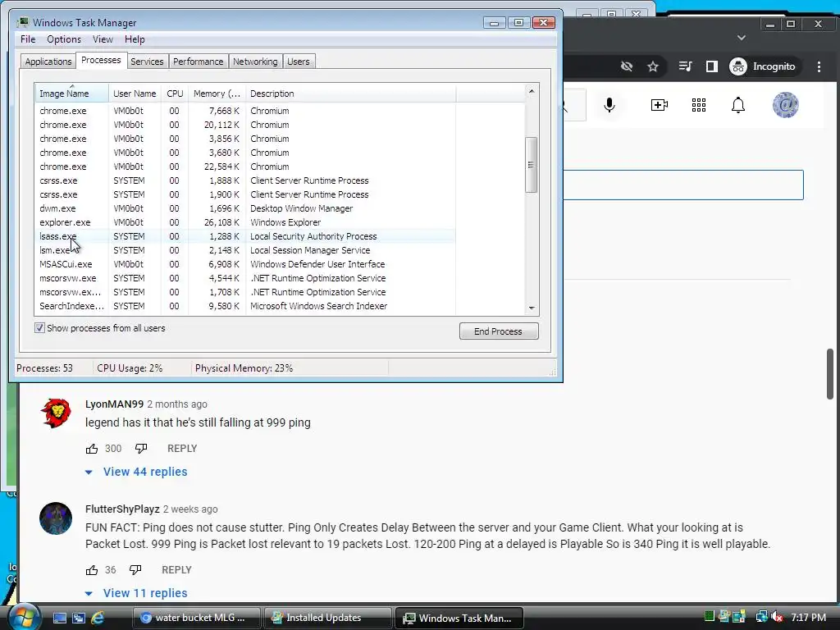Click the eye-slash tracking protection icon
Image resolution: width=840 pixels, height=630 pixels.
pos(626,66)
